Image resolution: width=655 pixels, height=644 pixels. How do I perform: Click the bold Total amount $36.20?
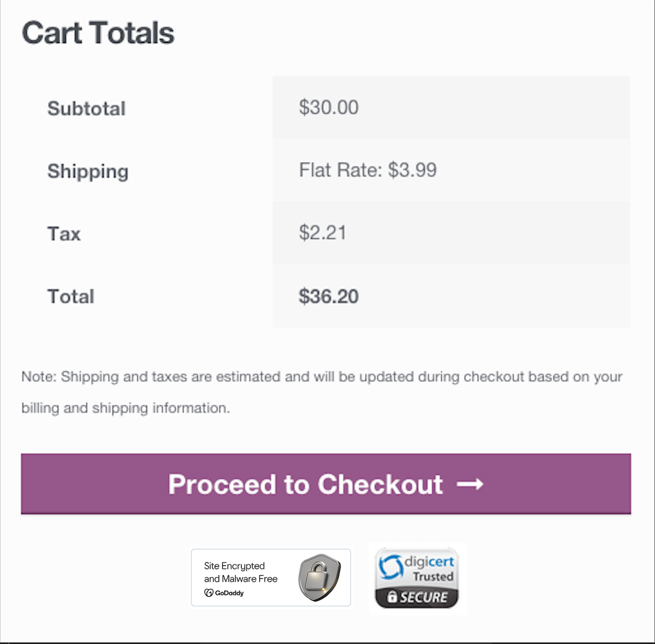[328, 296]
